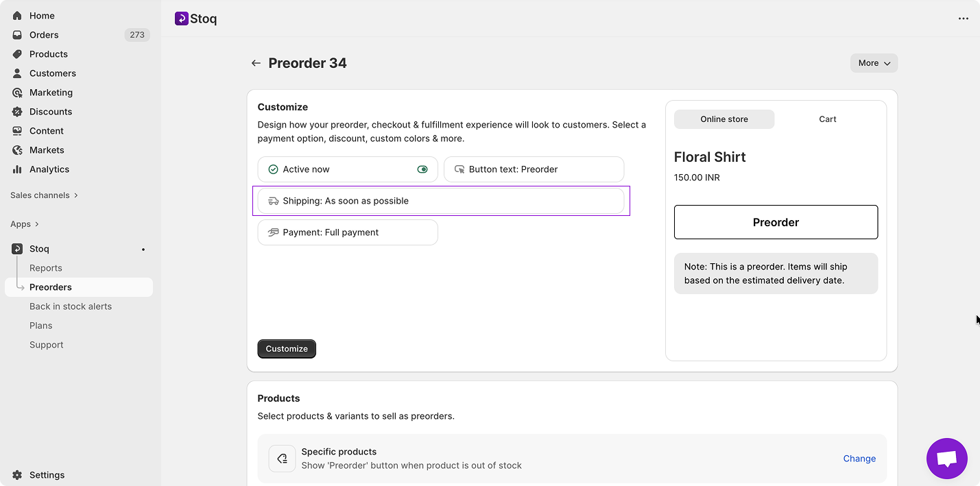Open Back in stock alerts page
The width and height of the screenshot is (980, 486).
[x=71, y=306]
